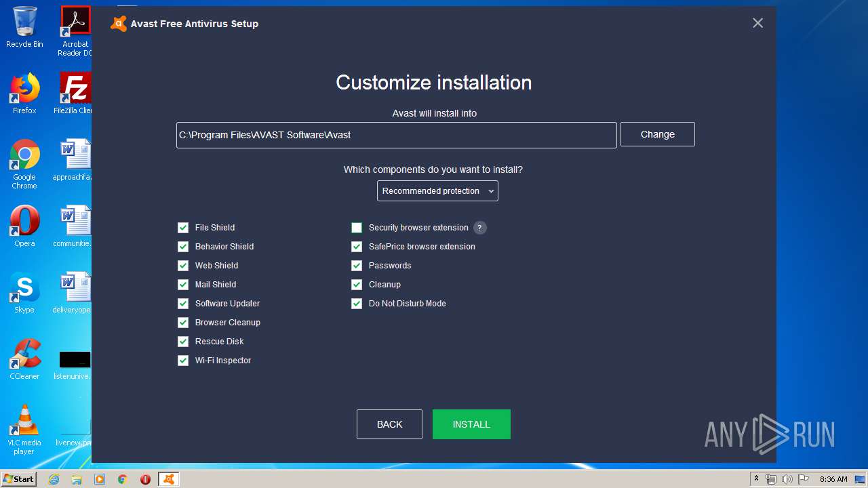The image size is (868, 488).
Task: Uncheck the File Shield component
Action: (183, 228)
